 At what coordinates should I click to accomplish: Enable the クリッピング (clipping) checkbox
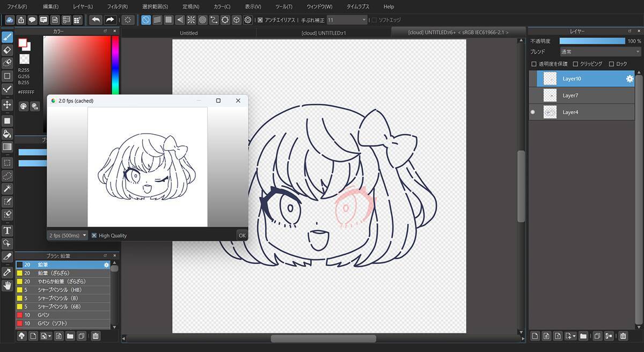click(576, 64)
